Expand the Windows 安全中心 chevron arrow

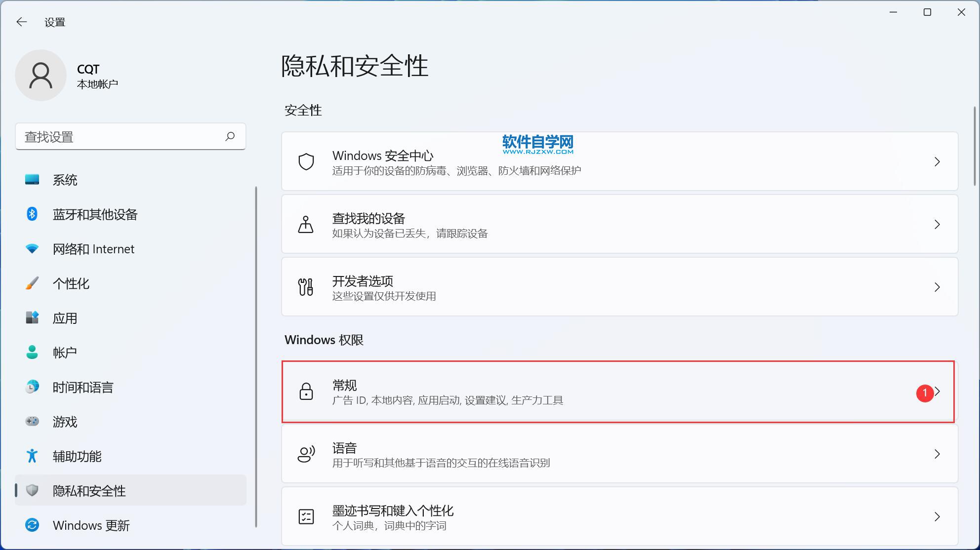[x=937, y=161]
